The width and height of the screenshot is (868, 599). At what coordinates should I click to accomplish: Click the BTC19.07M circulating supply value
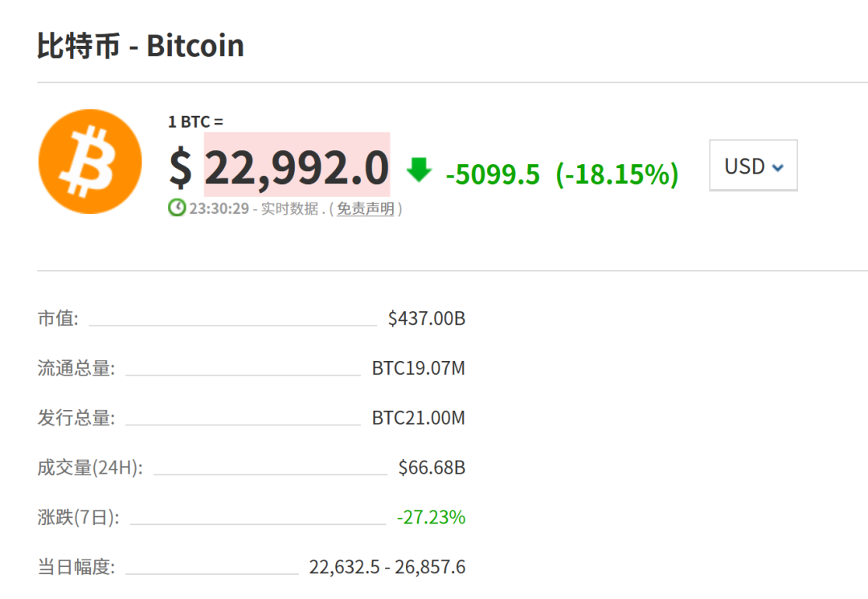[x=419, y=368]
